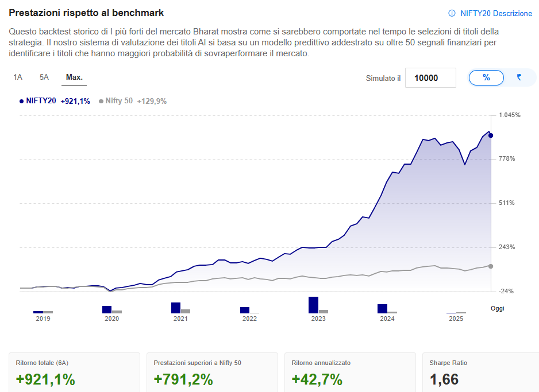Click the 511% axis label

tap(507, 203)
